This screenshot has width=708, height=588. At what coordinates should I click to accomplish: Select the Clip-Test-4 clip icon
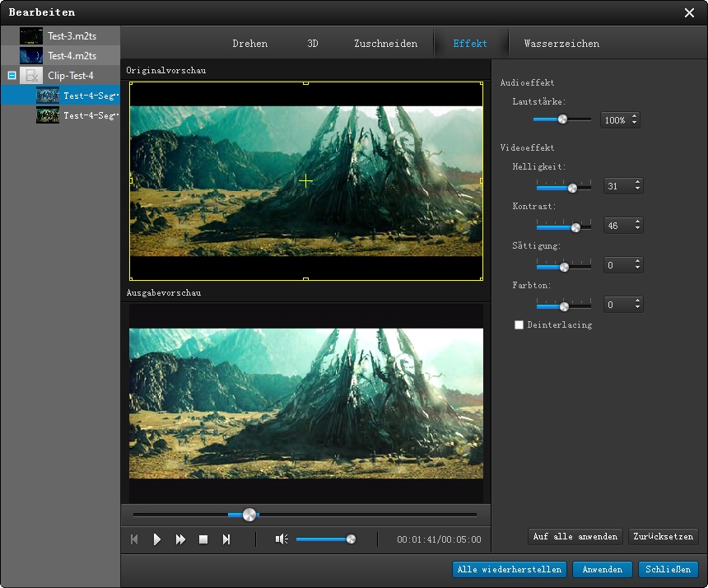click(x=31, y=76)
